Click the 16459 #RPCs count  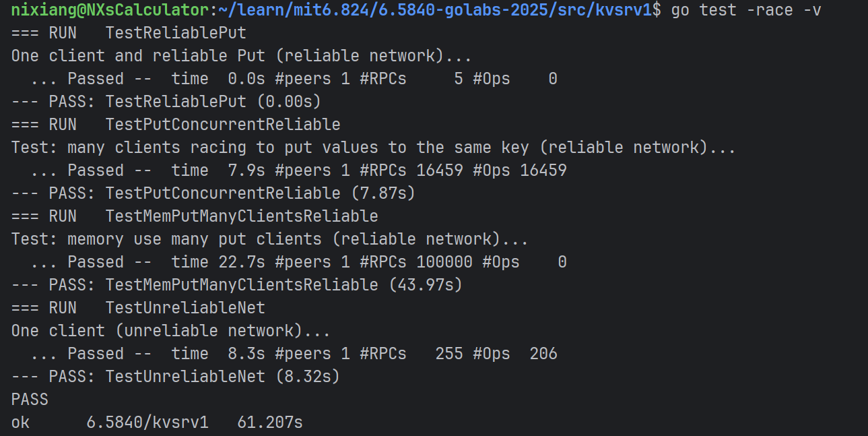click(x=440, y=170)
